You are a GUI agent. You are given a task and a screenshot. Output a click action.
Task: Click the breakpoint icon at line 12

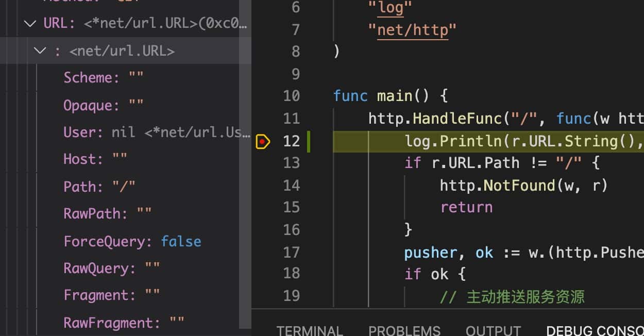point(263,141)
